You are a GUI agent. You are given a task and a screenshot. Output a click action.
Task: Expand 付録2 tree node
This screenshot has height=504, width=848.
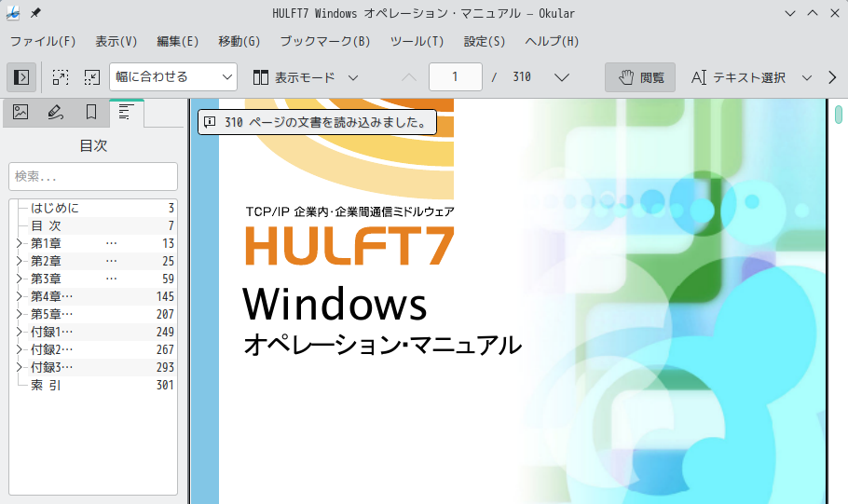[x=19, y=350]
